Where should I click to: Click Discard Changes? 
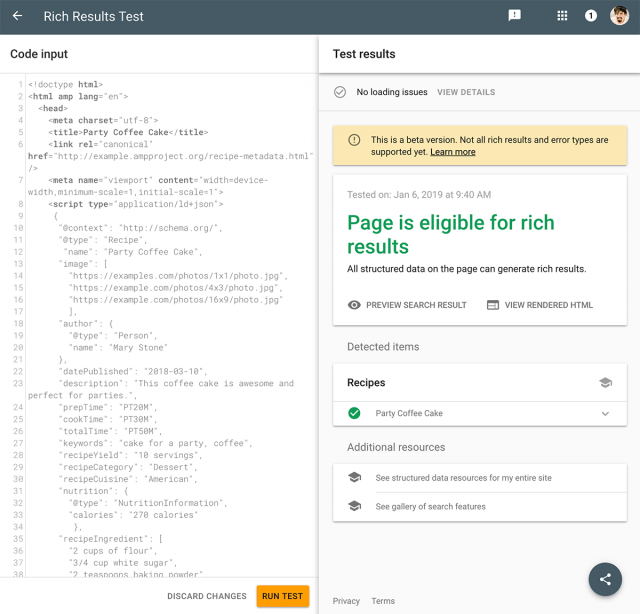coord(206,596)
